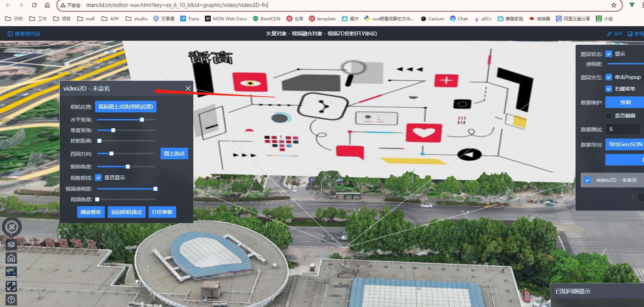Toggle 图层状态 显示 checkbox

click(609, 54)
